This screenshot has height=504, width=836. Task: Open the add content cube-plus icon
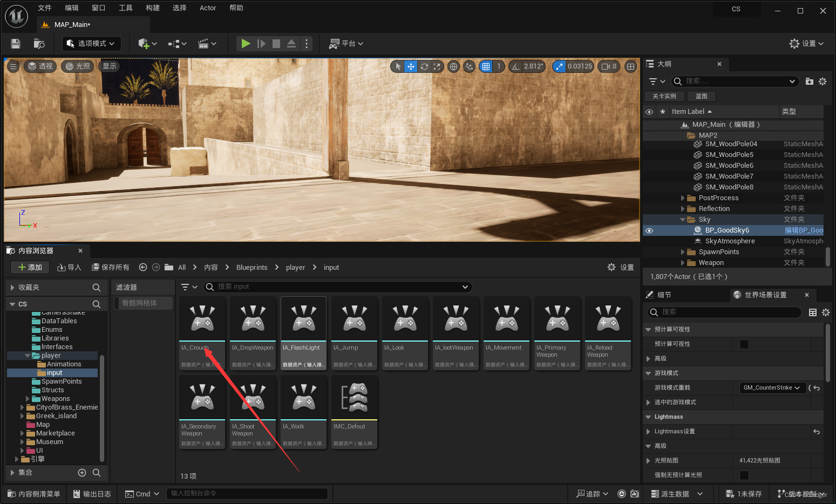coord(147,44)
